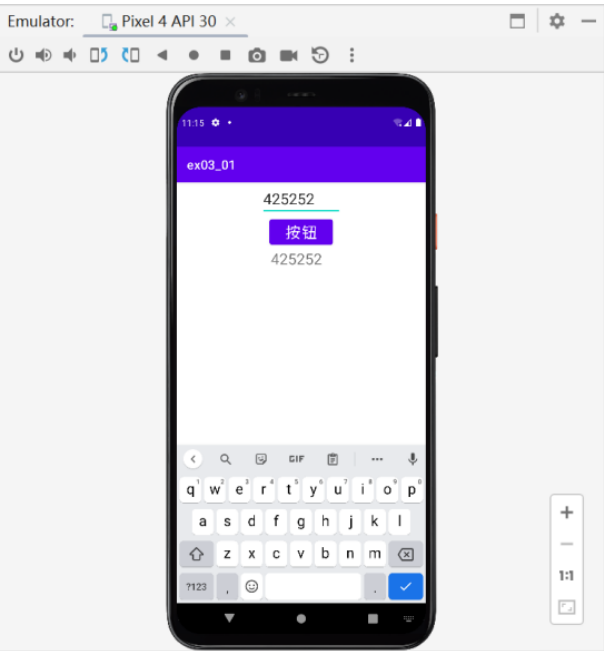The image size is (604, 651).
Task: Tap Android back navigation triangle
Action: click(230, 618)
